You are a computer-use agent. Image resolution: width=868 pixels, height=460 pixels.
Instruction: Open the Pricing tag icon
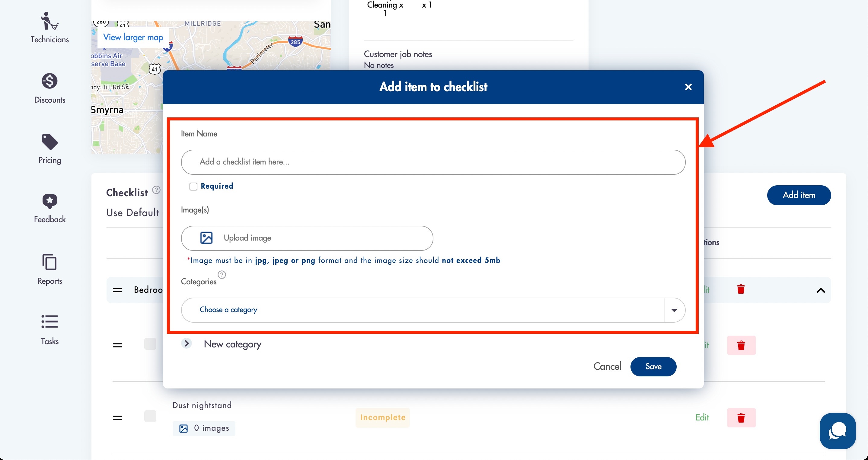point(49,142)
